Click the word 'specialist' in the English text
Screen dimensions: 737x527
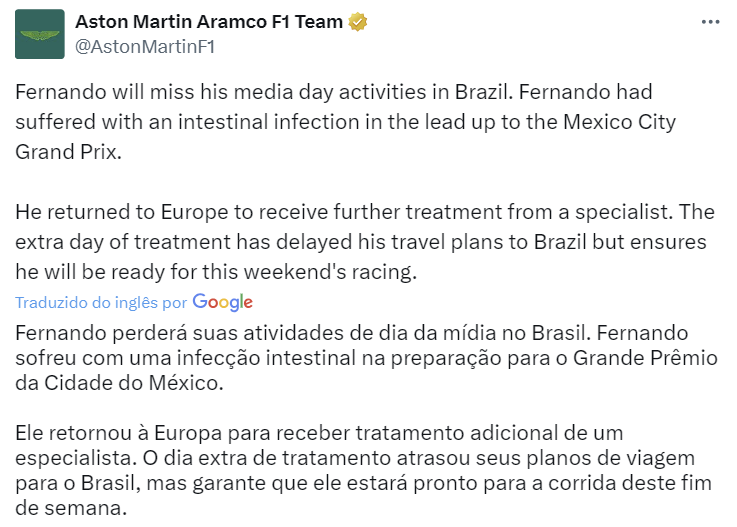tap(621, 212)
